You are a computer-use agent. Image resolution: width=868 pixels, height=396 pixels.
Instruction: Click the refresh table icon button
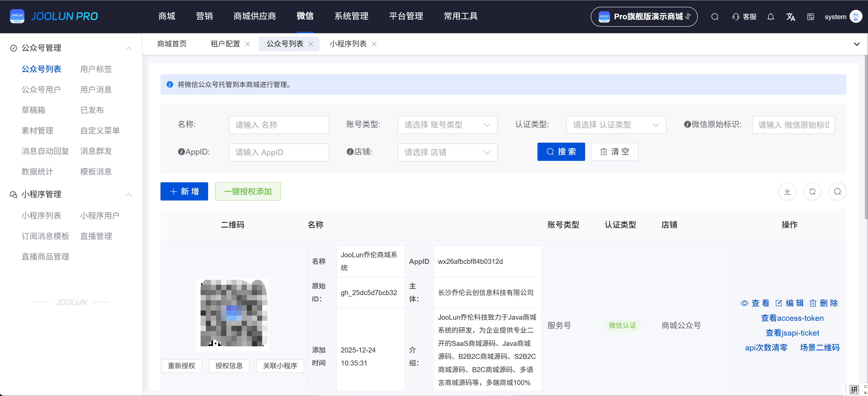pyautogui.click(x=812, y=192)
